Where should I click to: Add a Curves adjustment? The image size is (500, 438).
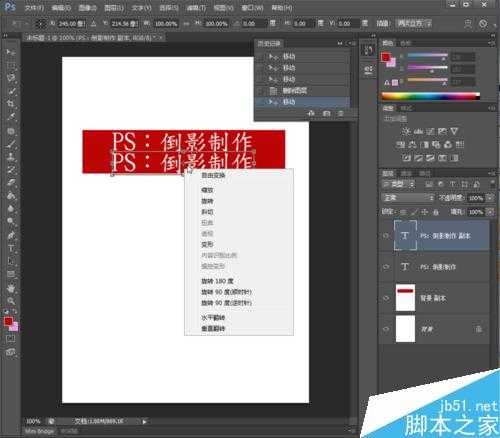tap(430, 131)
